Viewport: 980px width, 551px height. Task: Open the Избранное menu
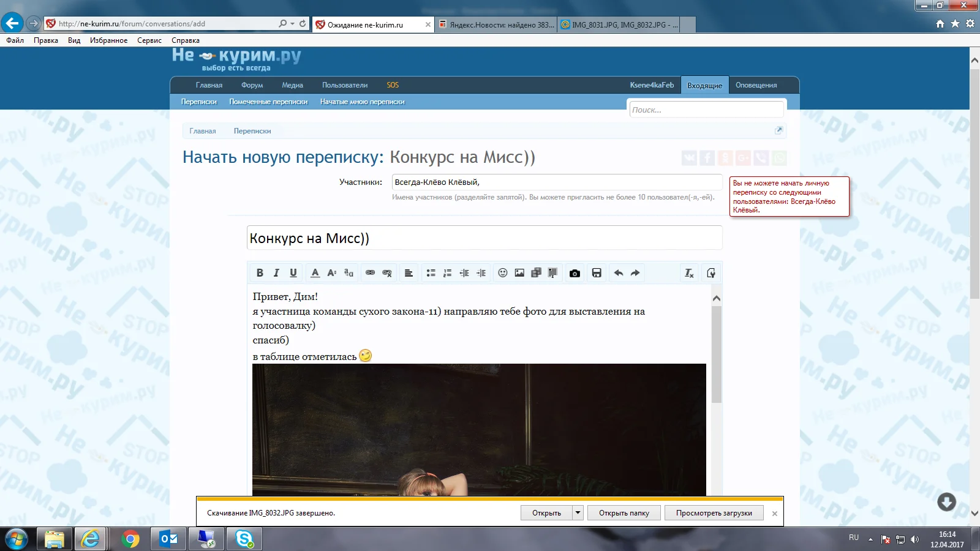click(x=108, y=40)
